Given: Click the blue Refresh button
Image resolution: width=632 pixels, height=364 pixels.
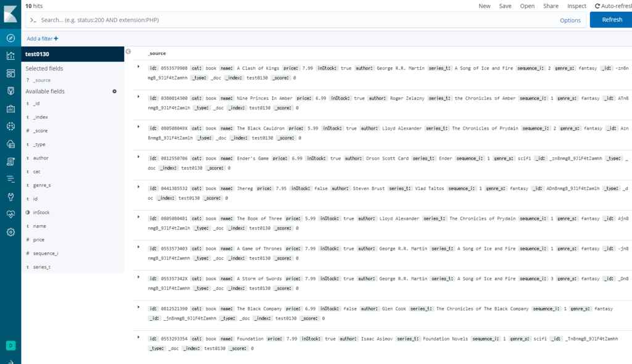Looking at the screenshot, I should (x=611, y=20).
